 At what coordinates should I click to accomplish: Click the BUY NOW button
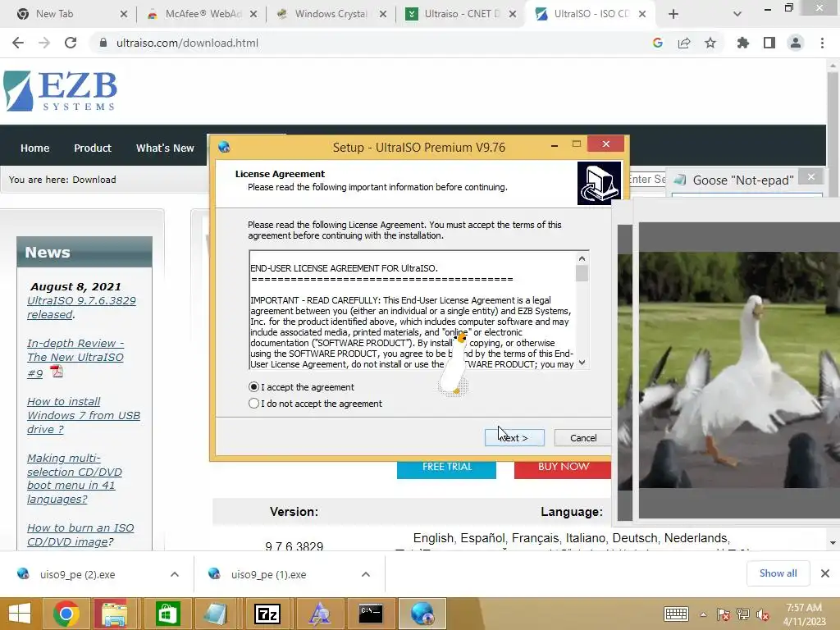pyautogui.click(x=563, y=467)
